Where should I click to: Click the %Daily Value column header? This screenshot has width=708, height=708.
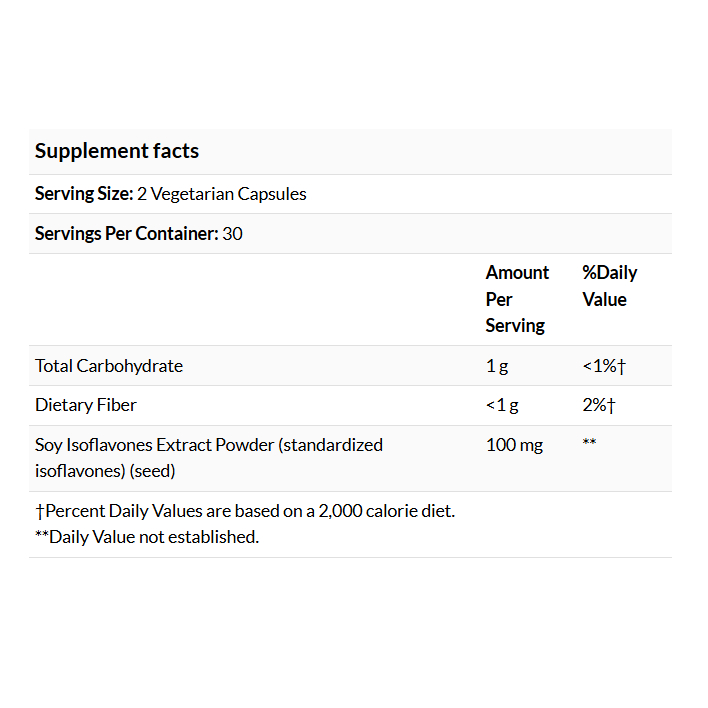pos(610,286)
